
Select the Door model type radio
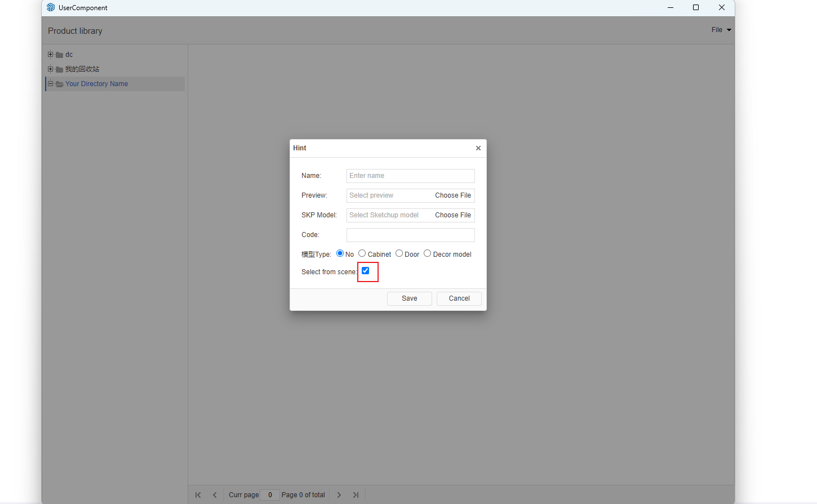point(399,253)
